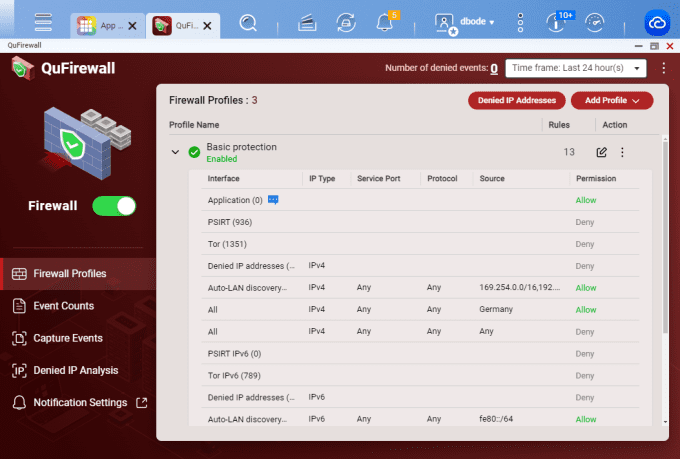Click the QuFirewall logo icon
The image size is (680, 459).
pos(22,68)
